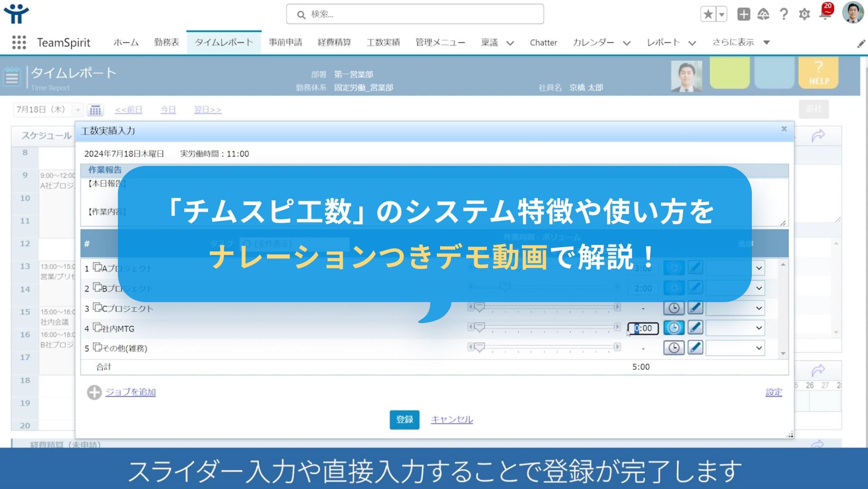Click the edit navigation pencil icon
868x489 pixels.
[x=861, y=44]
